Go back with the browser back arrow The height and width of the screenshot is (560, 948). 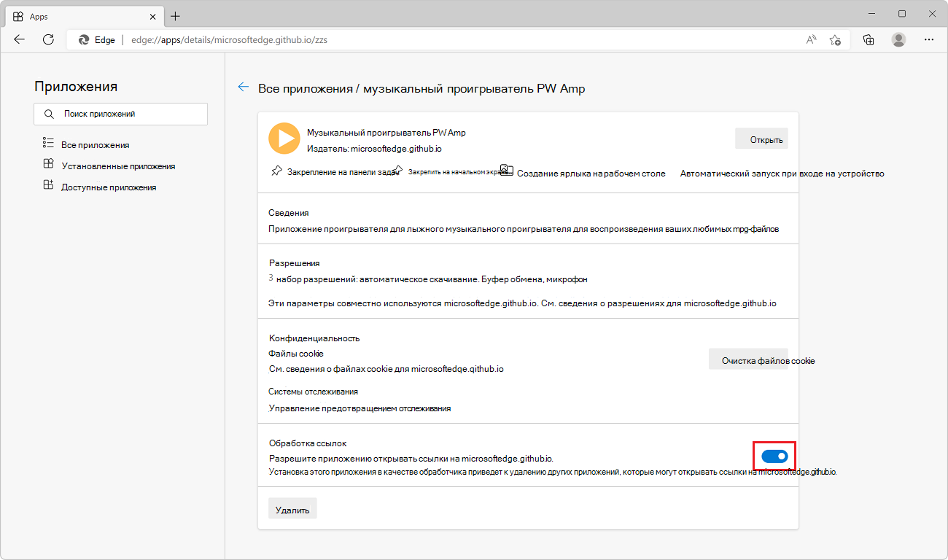coord(20,40)
